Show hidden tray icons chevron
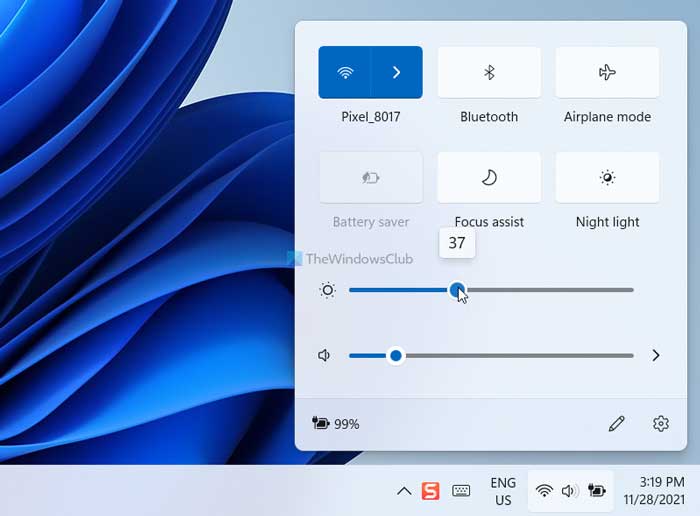This screenshot has height=516, width=700. (x=404, y=491)
